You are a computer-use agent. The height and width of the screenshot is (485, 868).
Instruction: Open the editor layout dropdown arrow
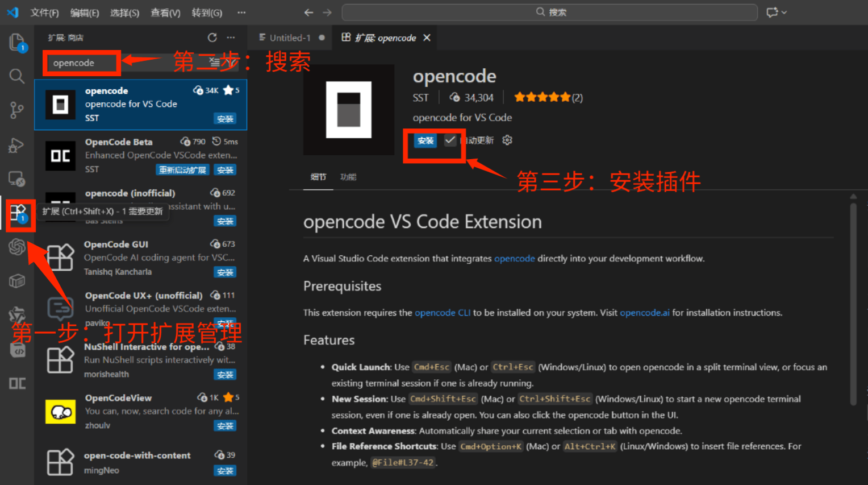pos(783,12)
